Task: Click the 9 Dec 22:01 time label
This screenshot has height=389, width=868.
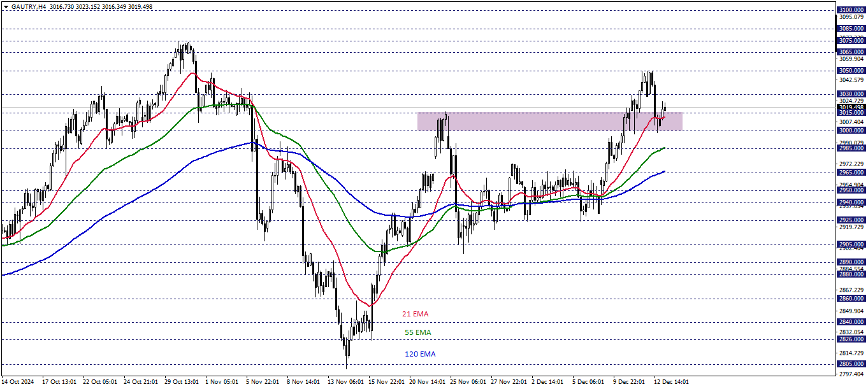Action: [x=630, y=382]
